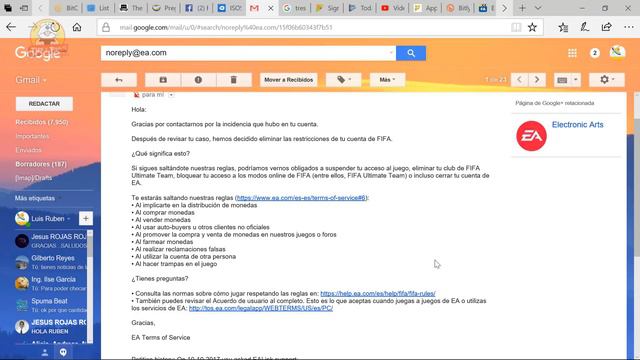Open a new browser tab with plus

pos(522,8)
